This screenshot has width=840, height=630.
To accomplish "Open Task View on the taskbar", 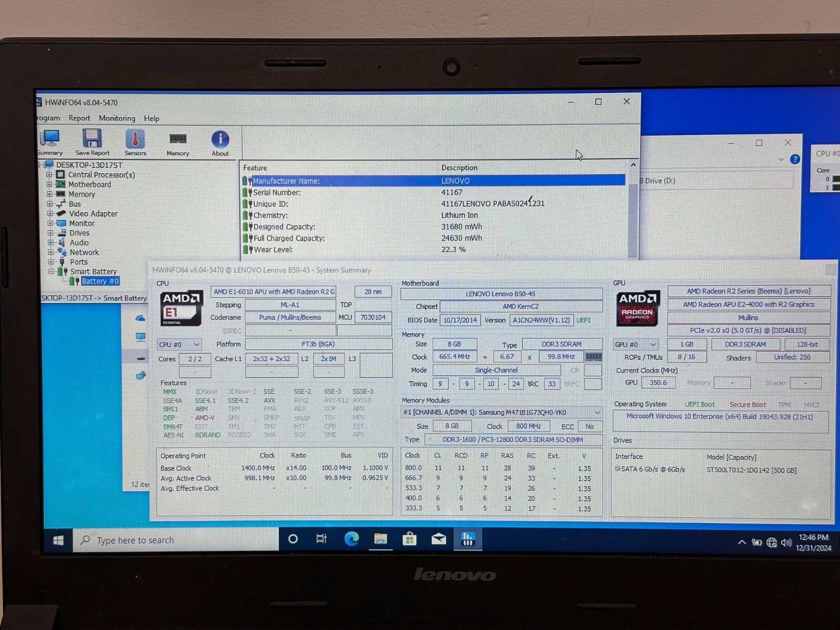I will [x=321, y=539].
